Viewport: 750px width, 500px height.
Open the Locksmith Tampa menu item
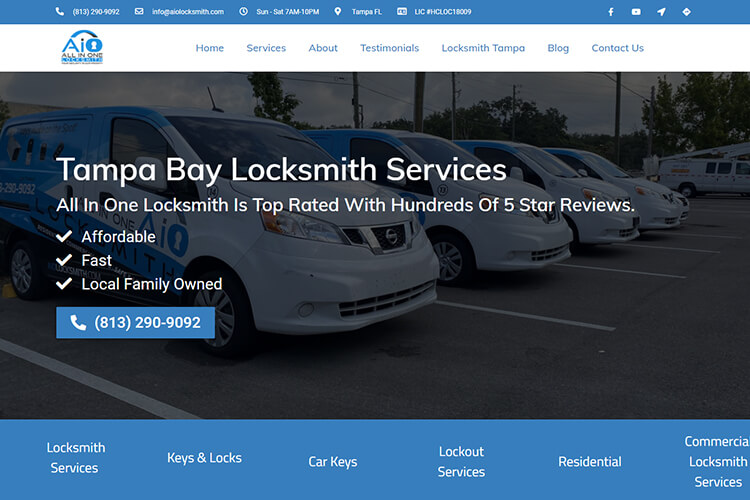[x=483, y=48]
